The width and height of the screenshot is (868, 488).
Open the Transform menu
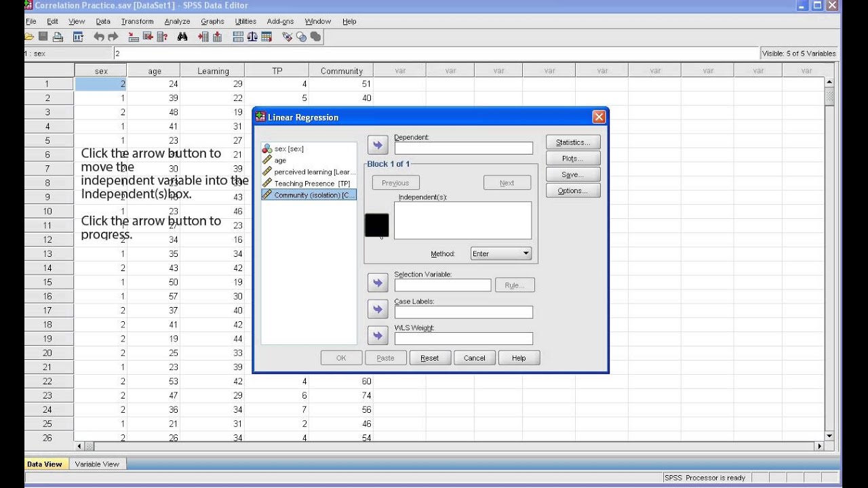[x=138, y=22]
